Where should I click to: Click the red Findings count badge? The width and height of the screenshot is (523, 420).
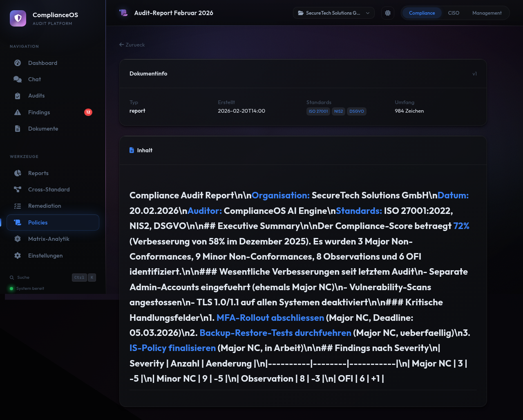(x=88, y=112)
